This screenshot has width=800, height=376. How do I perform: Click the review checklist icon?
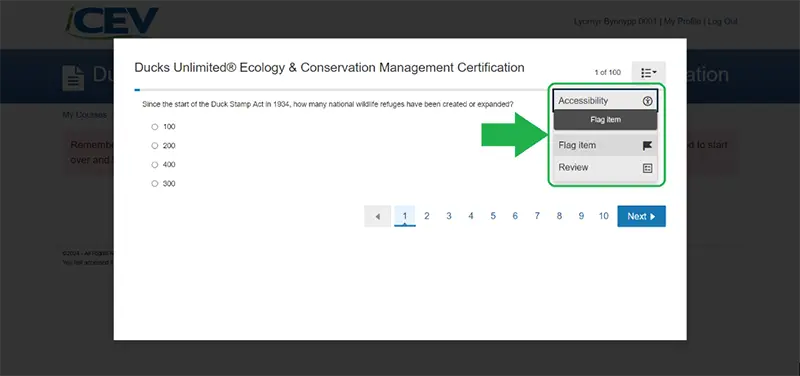tap(647, 168)
